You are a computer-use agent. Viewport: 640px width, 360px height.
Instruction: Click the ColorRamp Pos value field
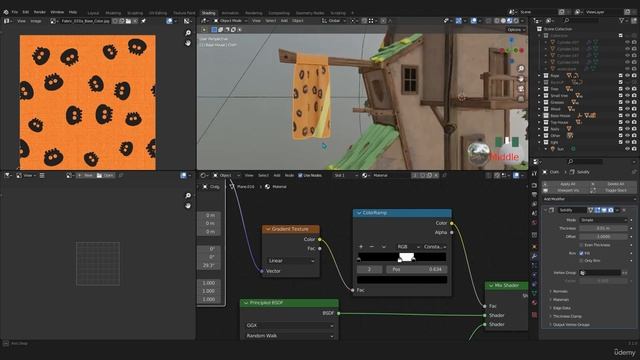(x=416, y=269)
